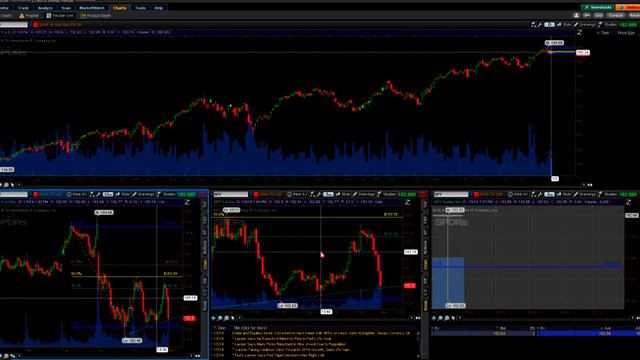Click the user profile icon near Grid
Viewport: 640px width, 360px height.
click(576, 16)
